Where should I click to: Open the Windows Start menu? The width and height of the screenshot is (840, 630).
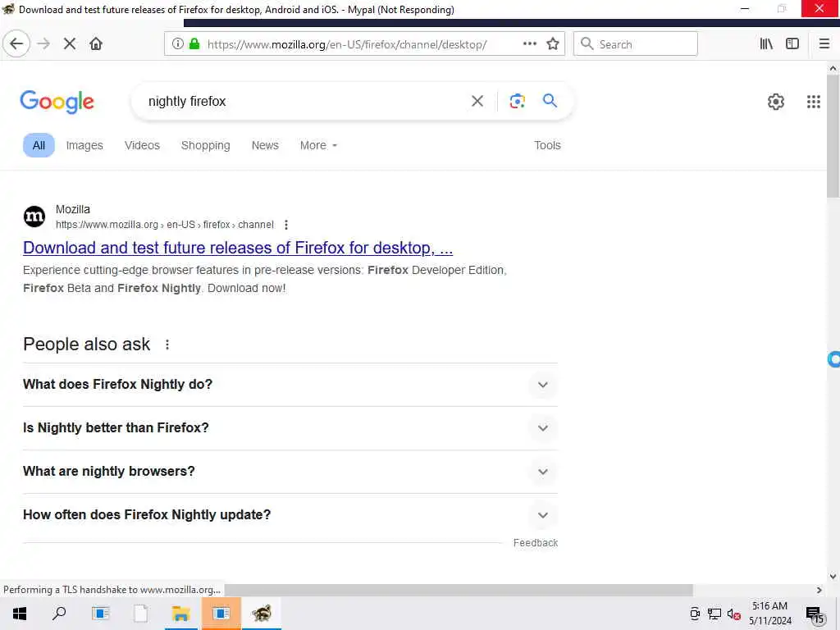coord(20,614)
